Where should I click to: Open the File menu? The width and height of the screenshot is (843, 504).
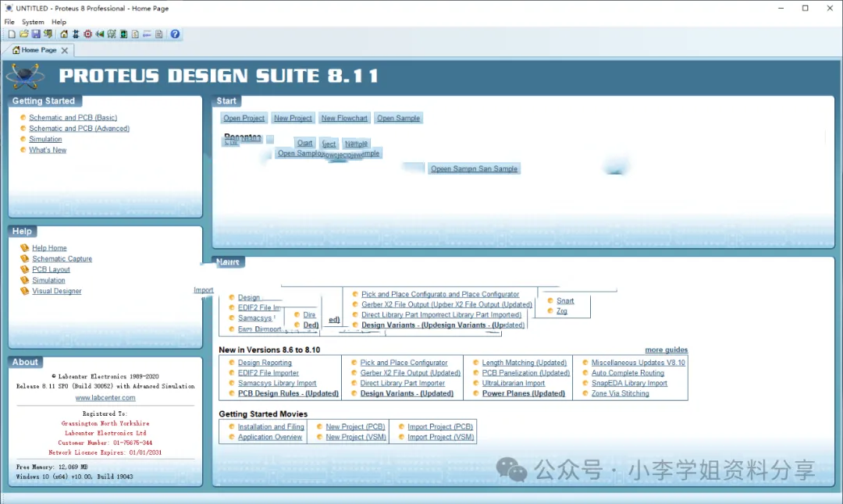point(9,22)
